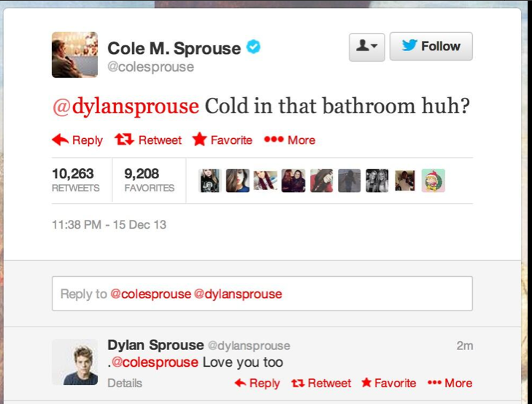The image size is (532, 404).
Task: Open the More options on main tweet
Action: 290,140
